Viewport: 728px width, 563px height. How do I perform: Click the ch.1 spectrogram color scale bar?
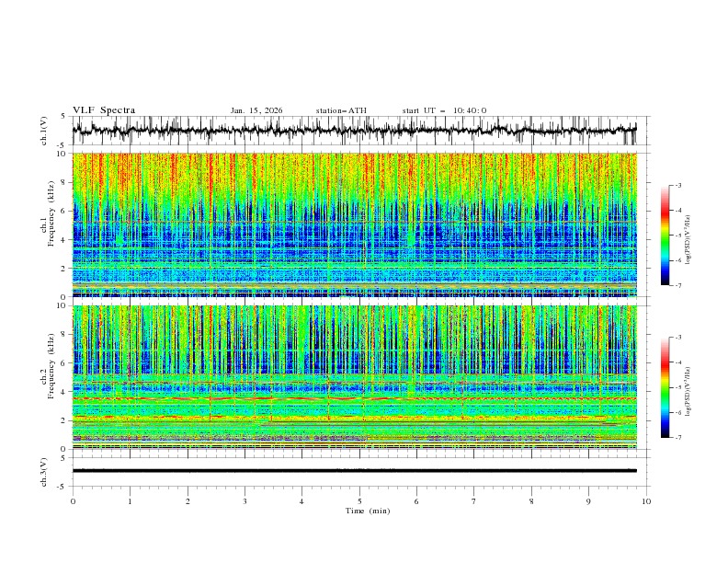click(x=665, y=235)
